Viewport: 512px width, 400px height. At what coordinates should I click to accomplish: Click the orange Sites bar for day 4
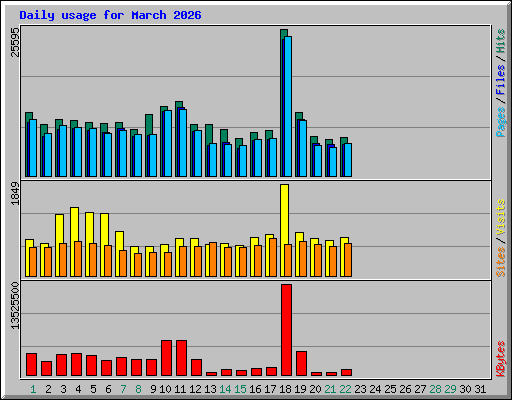pyautogui.click(x=78, y=259)
